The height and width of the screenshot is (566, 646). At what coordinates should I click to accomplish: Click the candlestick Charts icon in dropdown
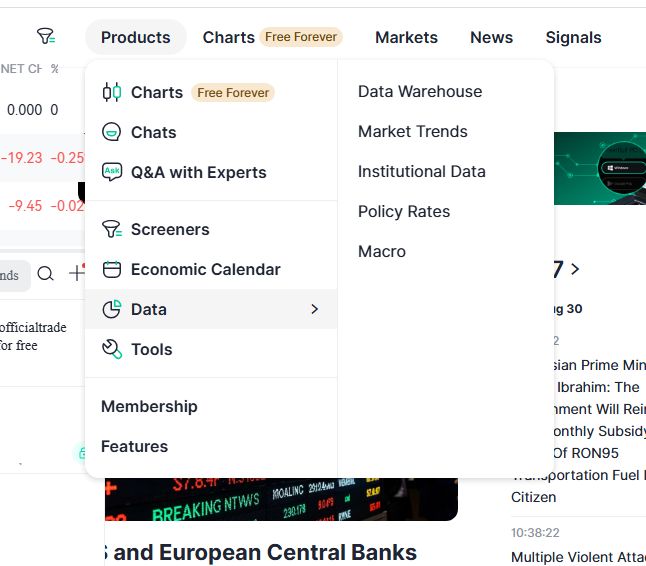tap(112, 92)
